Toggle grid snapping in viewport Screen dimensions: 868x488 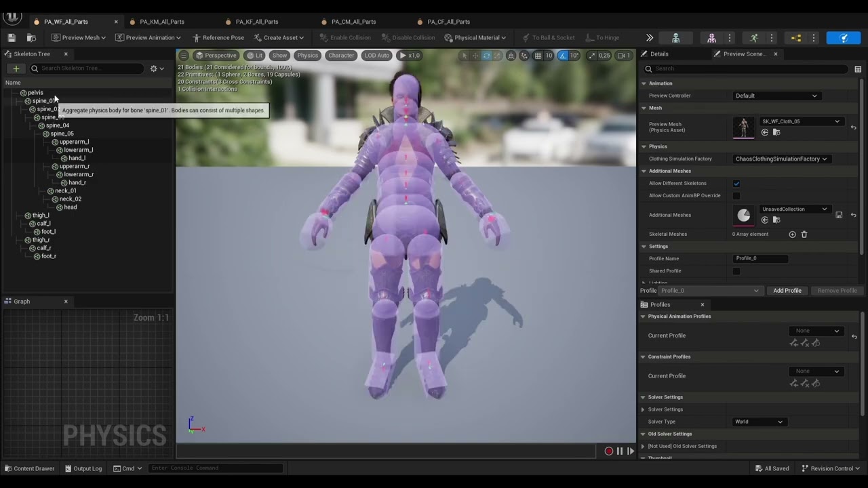(x=538, y=56)
